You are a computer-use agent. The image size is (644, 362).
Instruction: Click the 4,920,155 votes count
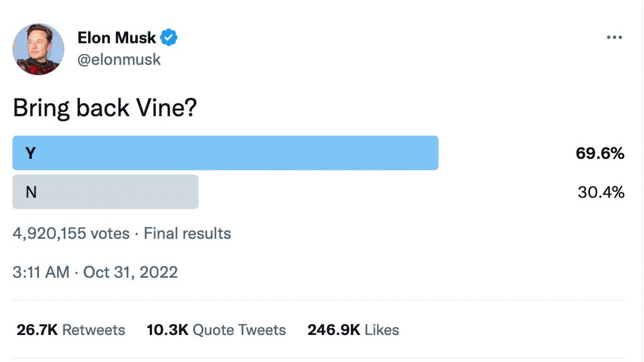(69, 233)
